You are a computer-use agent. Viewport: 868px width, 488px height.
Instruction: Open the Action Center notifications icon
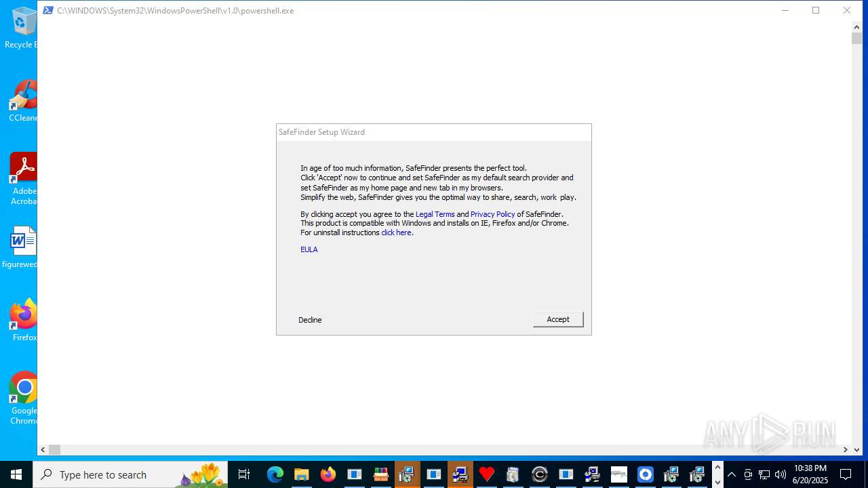[x=846, y=474]
